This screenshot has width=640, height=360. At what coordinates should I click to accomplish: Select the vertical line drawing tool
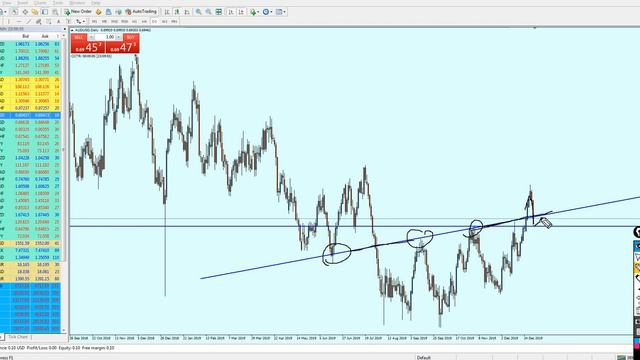(x=9, y=21)
